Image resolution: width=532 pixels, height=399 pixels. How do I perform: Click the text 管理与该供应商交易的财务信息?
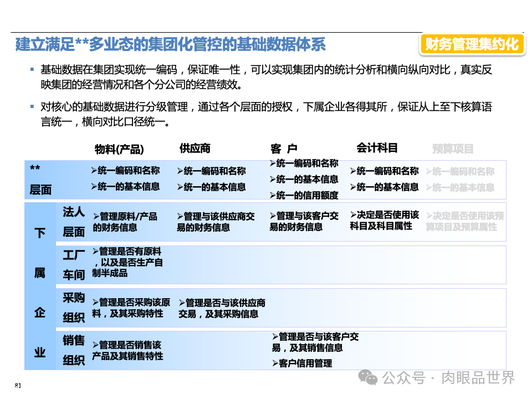click(x=216, y=222)
